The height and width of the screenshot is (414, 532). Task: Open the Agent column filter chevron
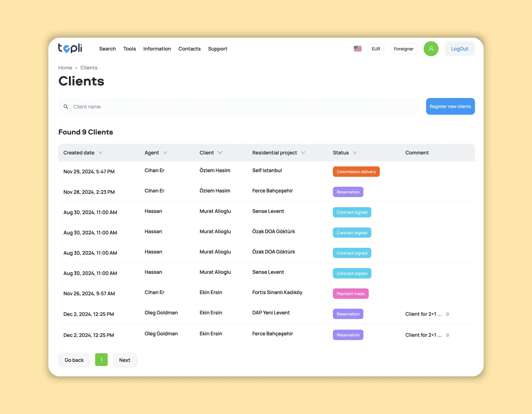click(165, 153)
